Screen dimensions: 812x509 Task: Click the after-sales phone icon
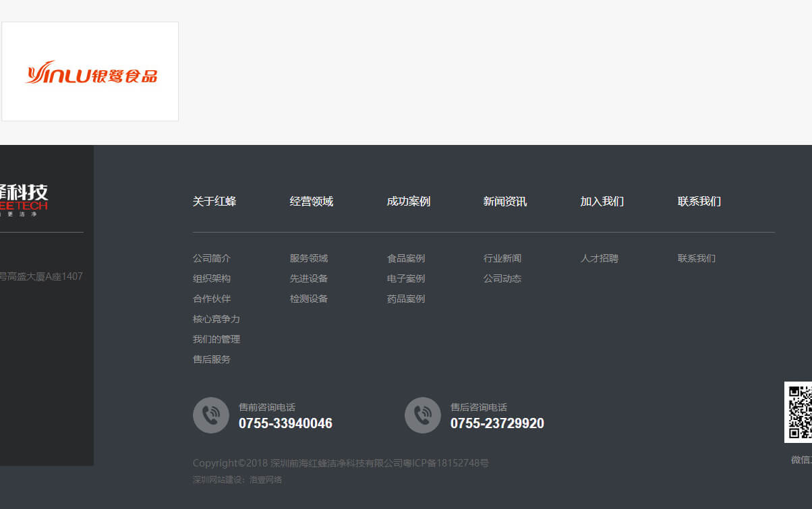423,415
